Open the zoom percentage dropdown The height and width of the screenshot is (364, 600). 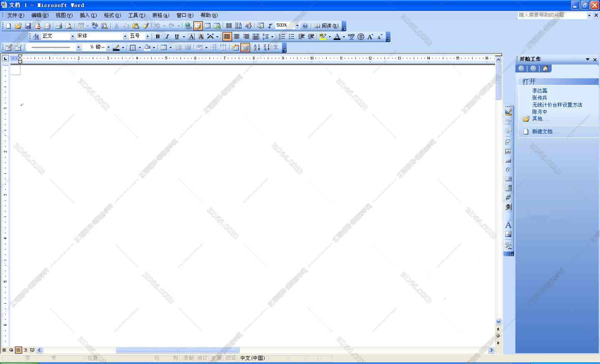tap(297, 26)
